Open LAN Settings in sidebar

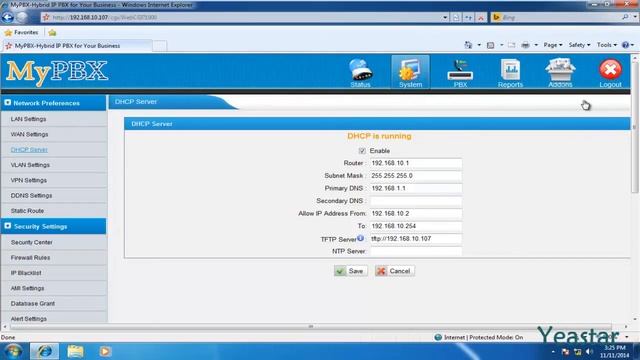(28, 119)
